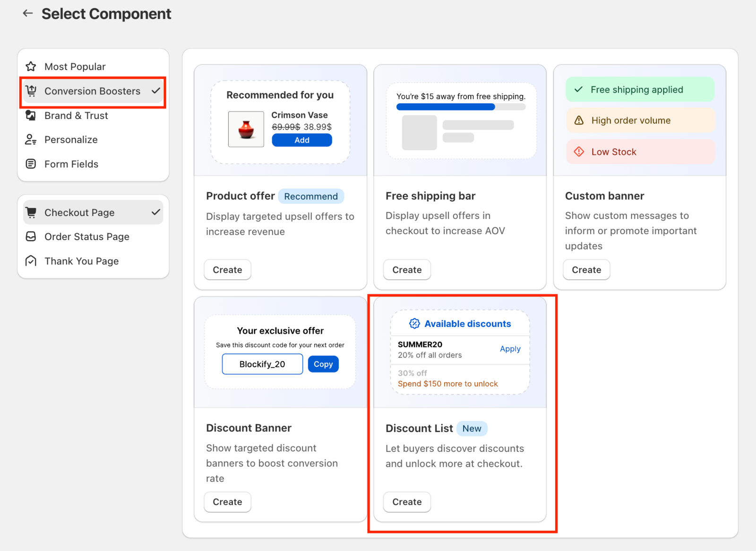Screen dimensions: 756x551
Task: Click the cart icon next to Conversion Boosters
Action: (x=31, y=91)
